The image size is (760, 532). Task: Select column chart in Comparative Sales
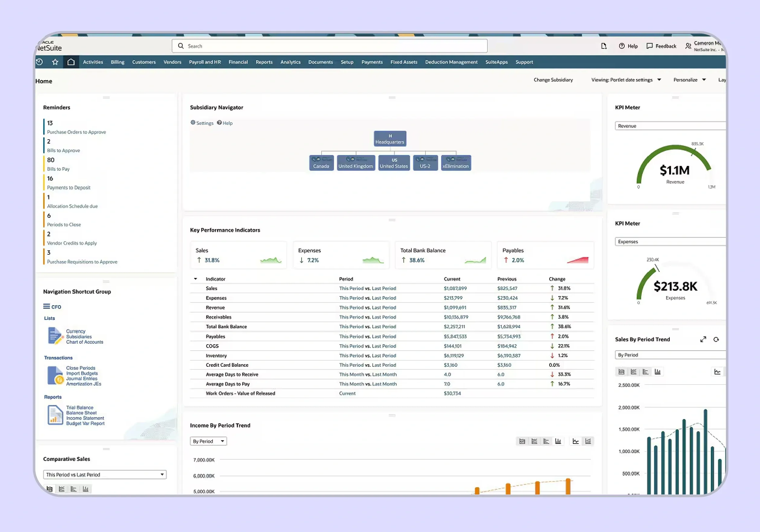pos(85,489)
